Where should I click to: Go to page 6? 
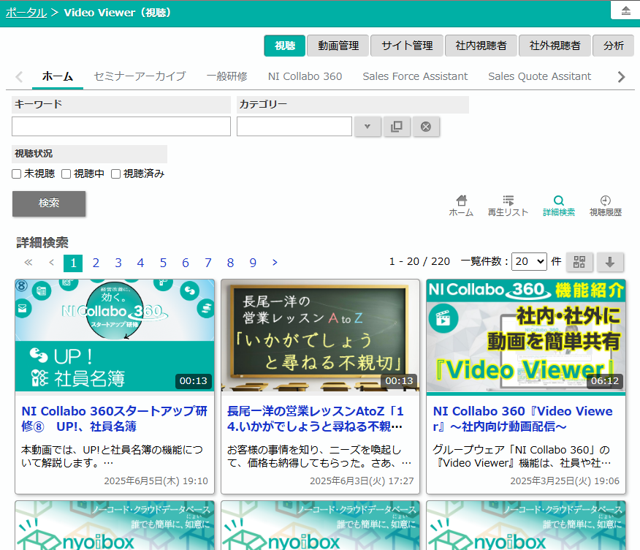(186, 262)
